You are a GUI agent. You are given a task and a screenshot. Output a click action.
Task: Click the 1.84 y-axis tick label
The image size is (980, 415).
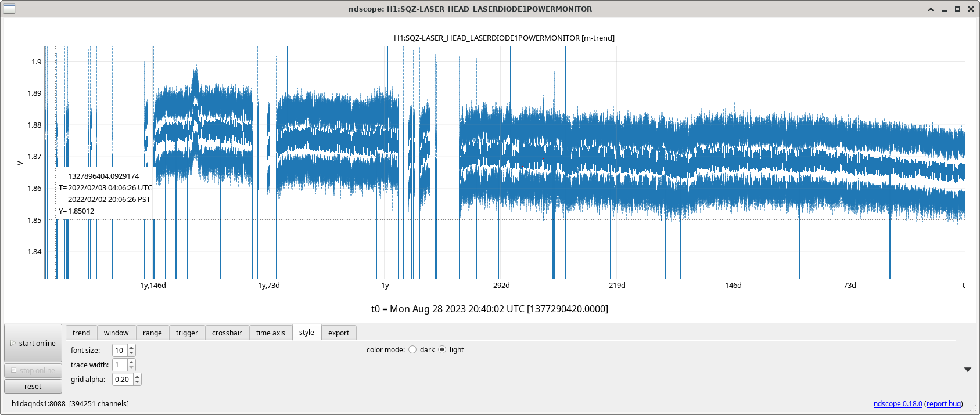(x=35, y=252)
